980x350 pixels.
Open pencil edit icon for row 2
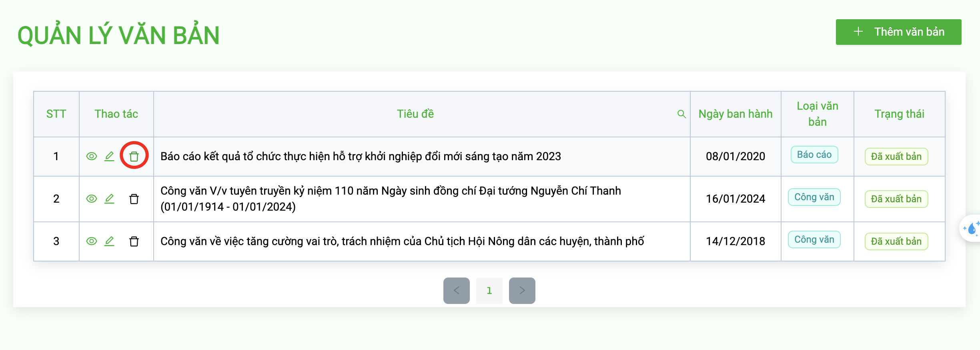pyautogui.click(x=109, y=199)
